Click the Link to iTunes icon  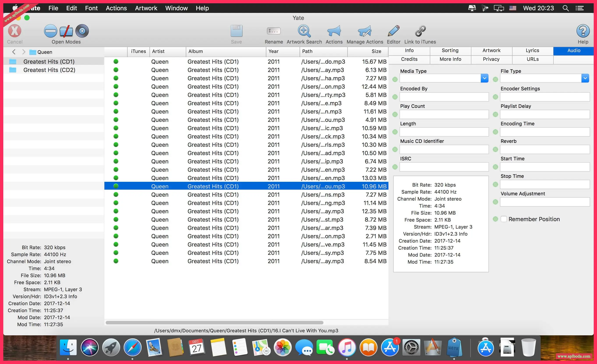(420, 31)
